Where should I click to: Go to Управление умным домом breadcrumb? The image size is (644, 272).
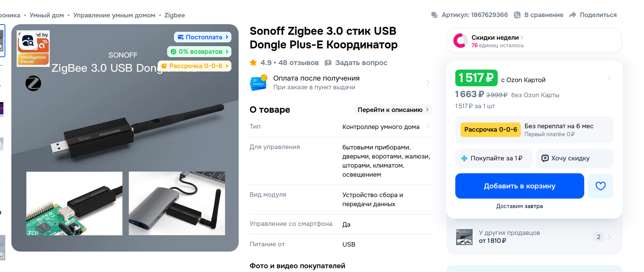click(114, 15)
